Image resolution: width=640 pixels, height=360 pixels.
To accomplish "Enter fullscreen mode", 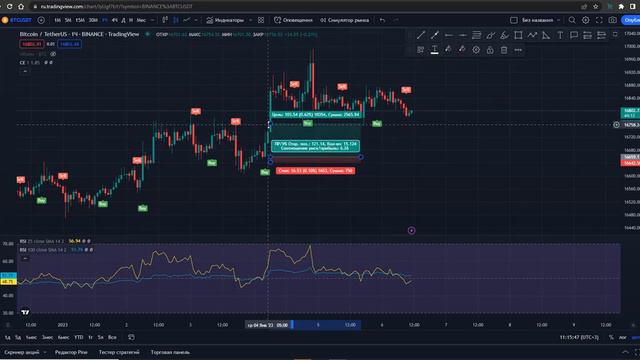I will [x=599, y=20].
